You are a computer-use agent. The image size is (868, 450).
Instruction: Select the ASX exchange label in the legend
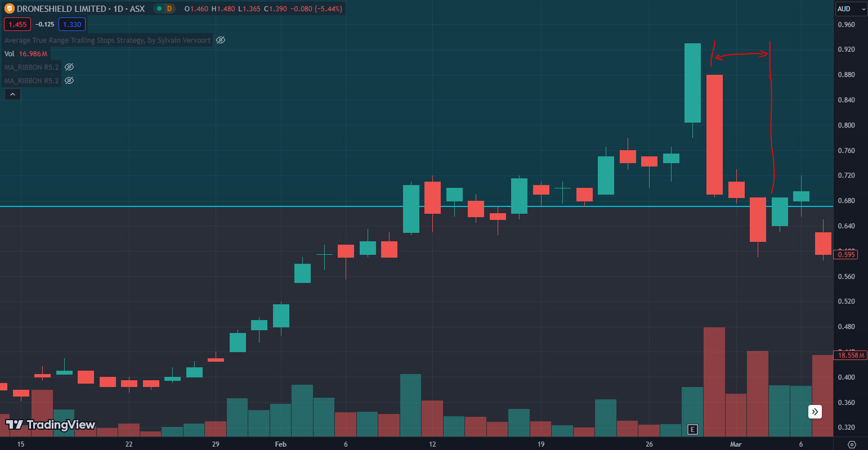click(x=137, y=8)
